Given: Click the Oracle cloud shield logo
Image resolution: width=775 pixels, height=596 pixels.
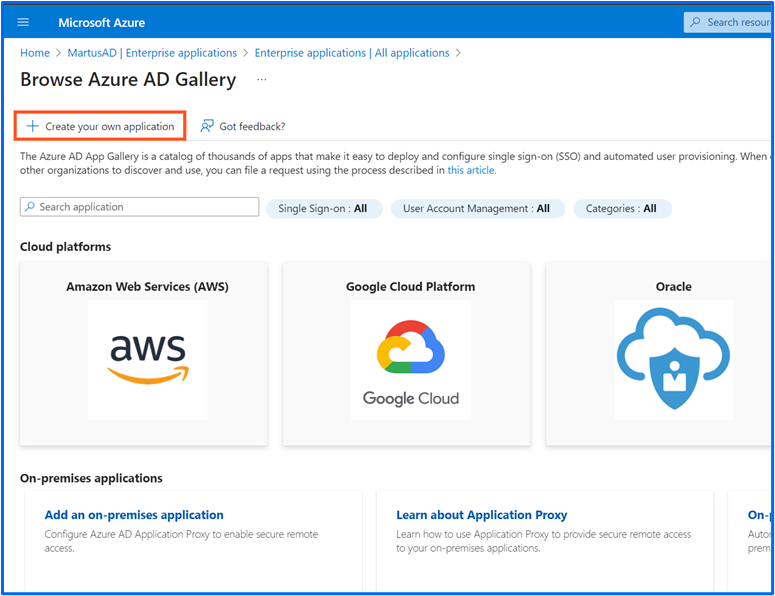Looking at the screenshot, I should click(674, 360).
